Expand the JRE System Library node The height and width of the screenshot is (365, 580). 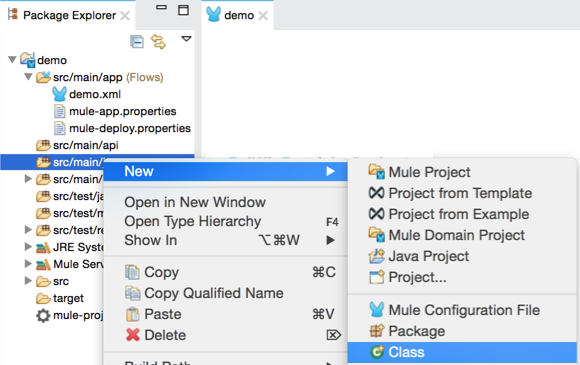28,247
